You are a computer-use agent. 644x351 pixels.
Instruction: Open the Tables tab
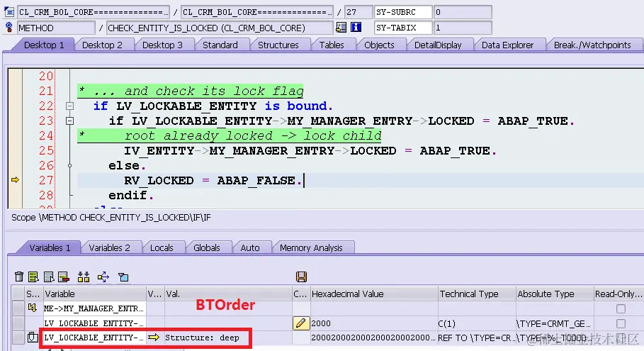point(332,45)
